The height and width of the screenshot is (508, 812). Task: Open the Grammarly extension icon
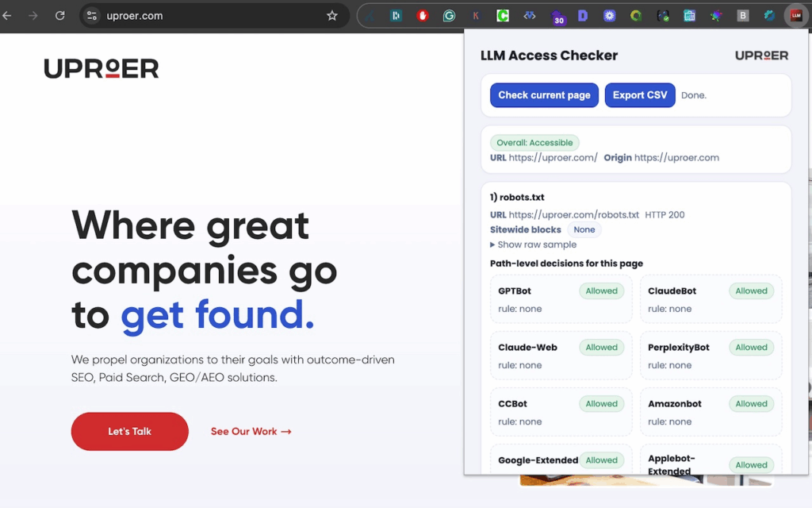(x=449, y=16)
